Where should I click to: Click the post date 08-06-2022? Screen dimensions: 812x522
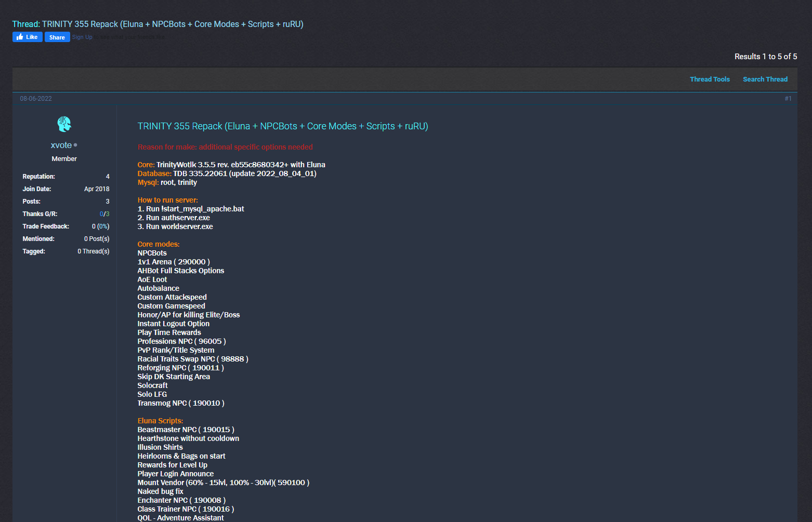[36, 99]
